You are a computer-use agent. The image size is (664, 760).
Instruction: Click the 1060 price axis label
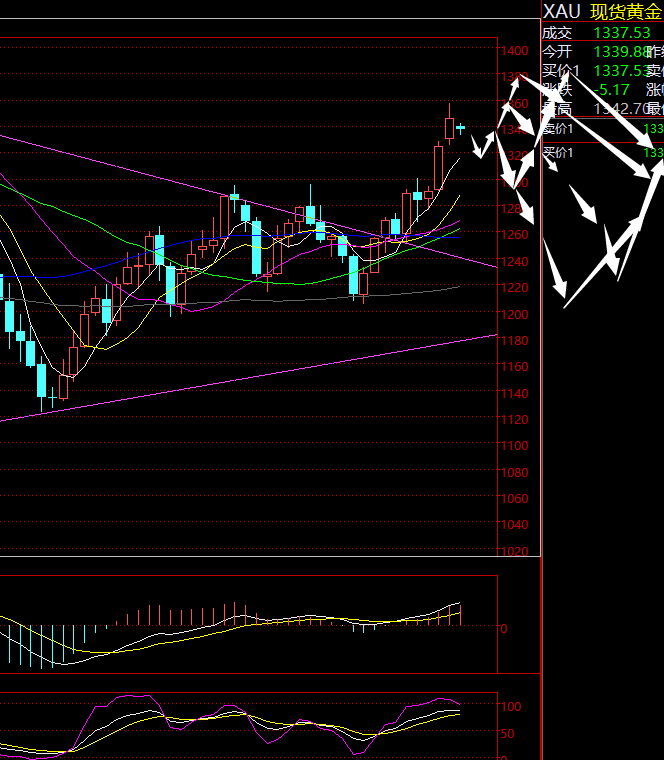(x=514, y=498)
